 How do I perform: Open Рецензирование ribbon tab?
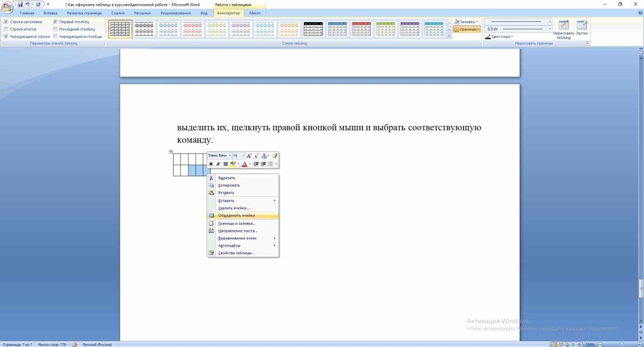click(177, 13)
